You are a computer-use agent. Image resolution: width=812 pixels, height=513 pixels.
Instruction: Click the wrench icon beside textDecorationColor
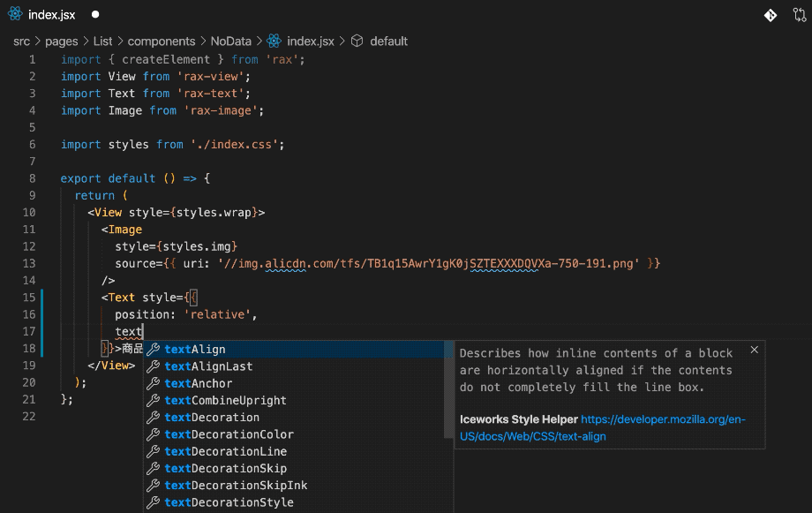[x=153, y=434]
